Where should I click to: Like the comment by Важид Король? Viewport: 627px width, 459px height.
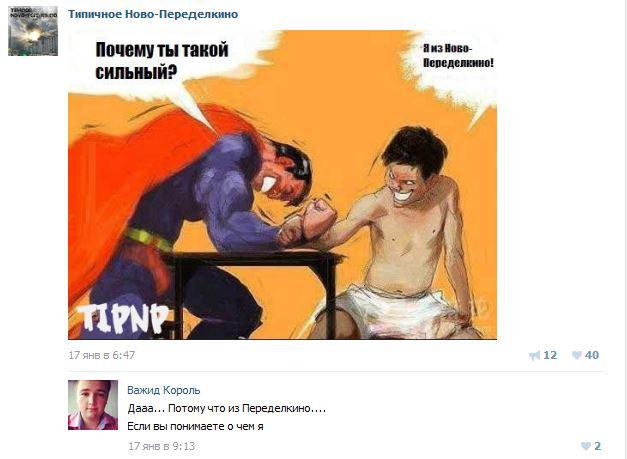pyautogui.click(x=586, y=446)
